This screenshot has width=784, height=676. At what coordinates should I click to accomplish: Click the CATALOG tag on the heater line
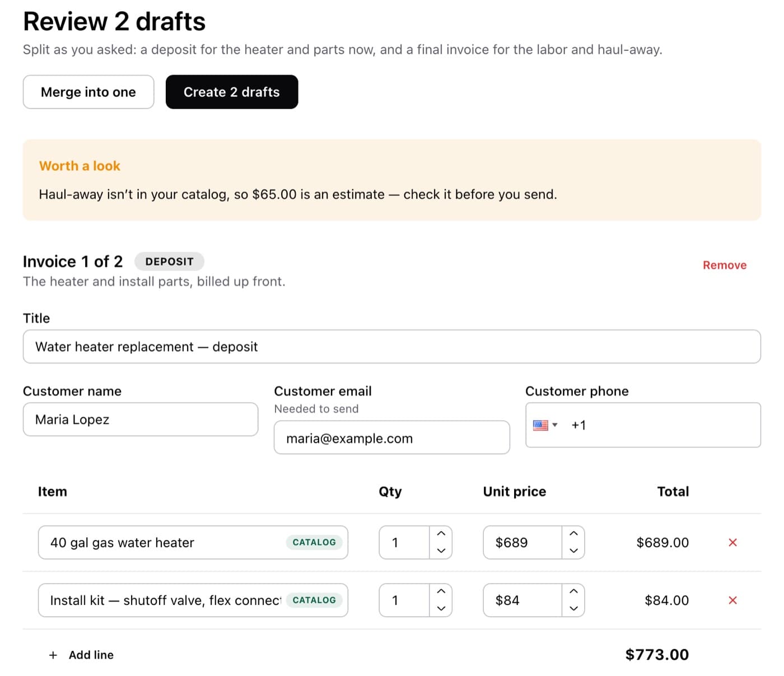pyautogui.click(x=314, y=542)
